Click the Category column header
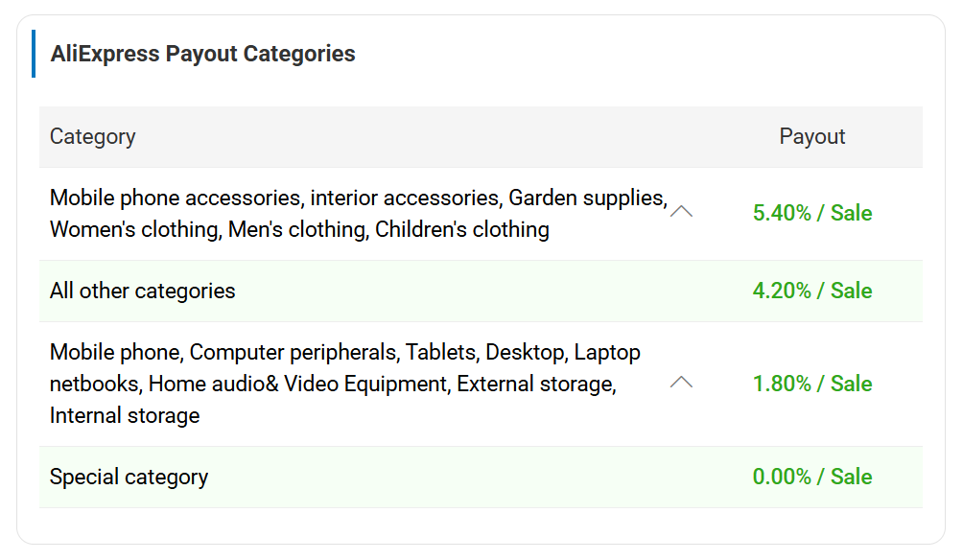The image size is (963, 560). (x=93, y=136)
